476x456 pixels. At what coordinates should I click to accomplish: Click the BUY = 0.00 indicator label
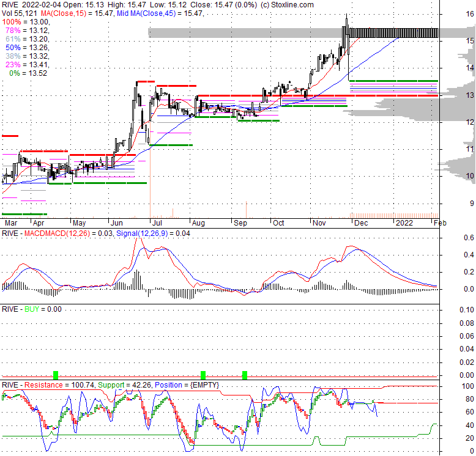click(43, 309)
